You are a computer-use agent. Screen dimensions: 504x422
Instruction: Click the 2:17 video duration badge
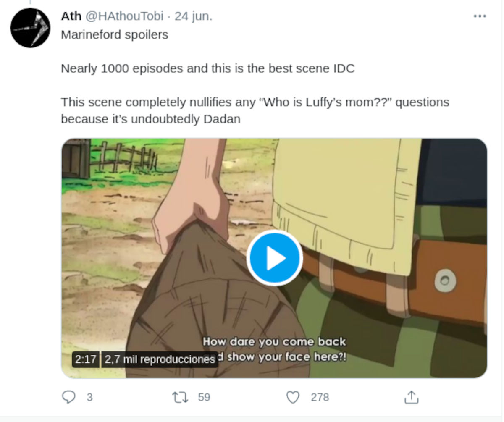point(86,359)
